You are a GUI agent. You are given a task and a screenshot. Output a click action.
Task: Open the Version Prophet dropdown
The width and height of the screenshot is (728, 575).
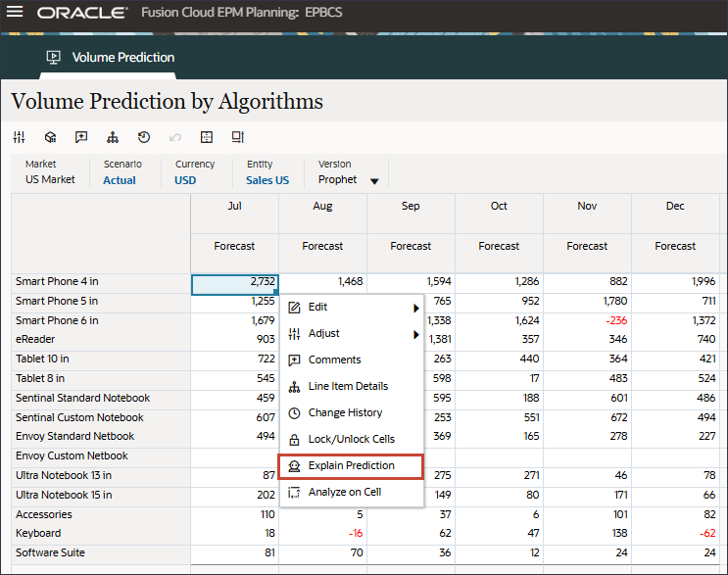pos(374,181)
